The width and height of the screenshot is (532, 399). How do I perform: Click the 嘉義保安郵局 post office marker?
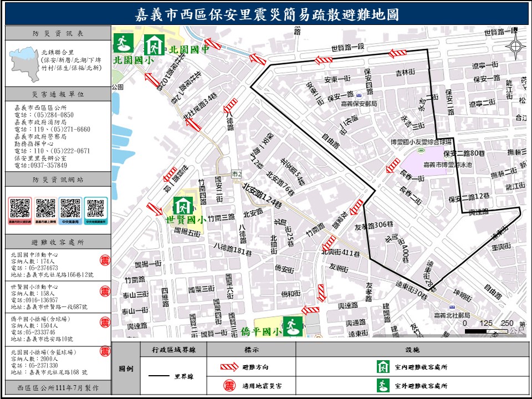pos(359,95)
